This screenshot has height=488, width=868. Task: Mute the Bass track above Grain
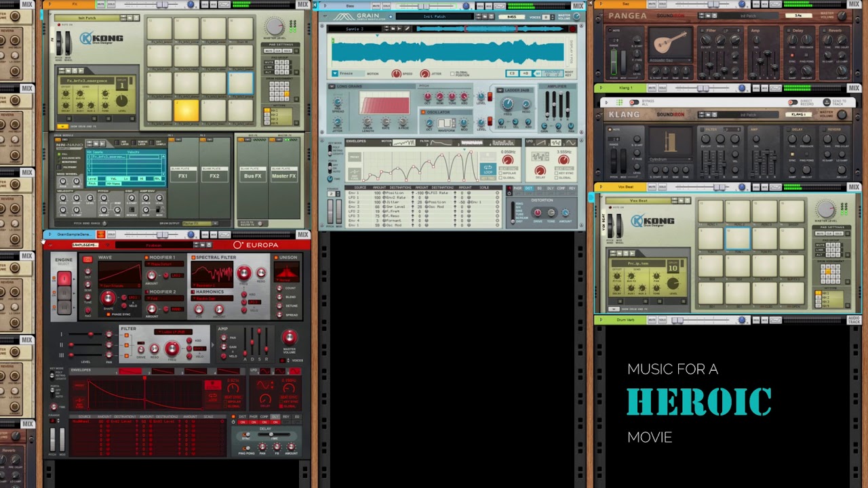(x=376, y=6)
